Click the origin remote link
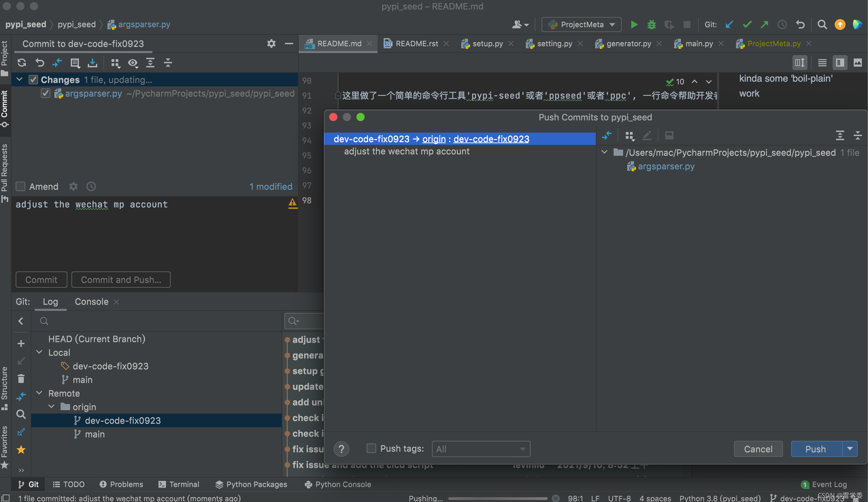The height and width of the screenshot is (502, 868). coord(434,139)
